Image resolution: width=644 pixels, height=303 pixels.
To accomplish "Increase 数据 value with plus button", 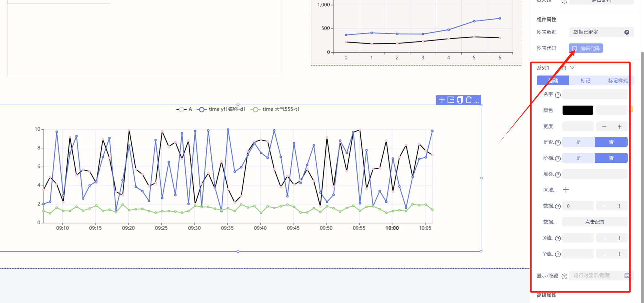I will point(619,206).
